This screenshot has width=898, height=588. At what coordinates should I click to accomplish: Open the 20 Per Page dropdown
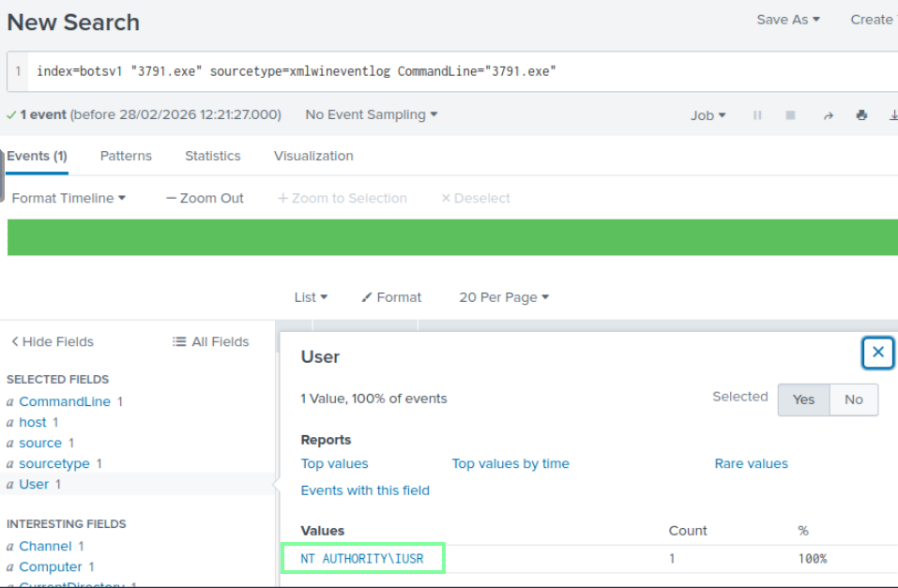click(x=504, y=297)
